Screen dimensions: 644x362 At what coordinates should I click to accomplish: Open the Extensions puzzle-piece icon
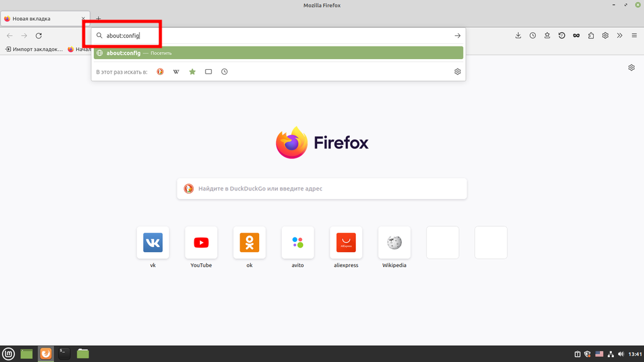tap(591, 36)
